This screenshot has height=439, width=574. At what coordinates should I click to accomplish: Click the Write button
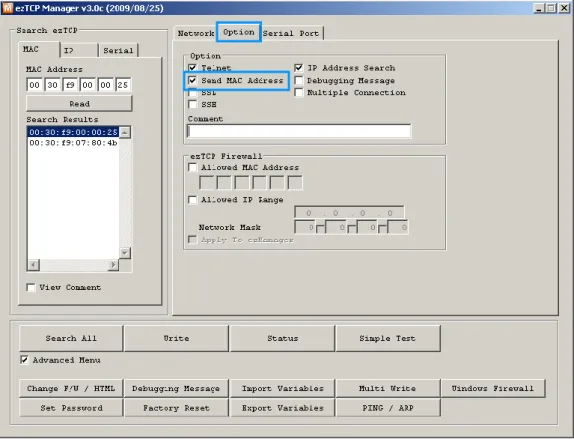(x=176, y=338)
